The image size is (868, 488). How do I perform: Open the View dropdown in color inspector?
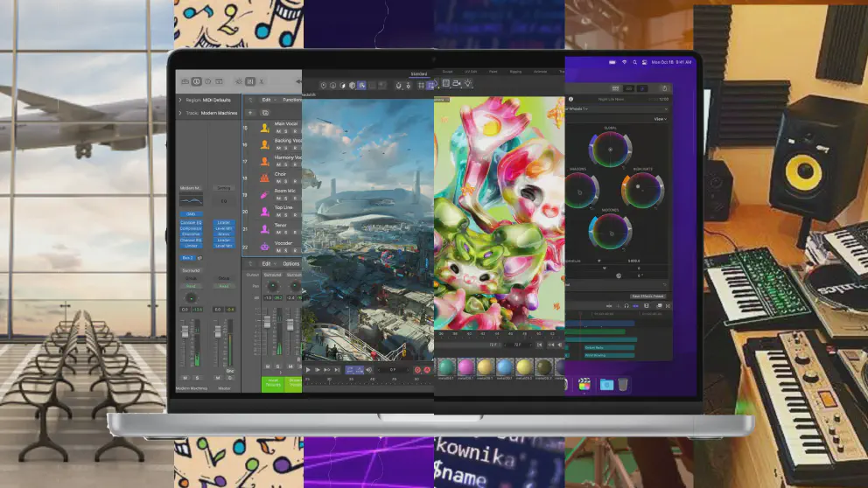(660, 119)
